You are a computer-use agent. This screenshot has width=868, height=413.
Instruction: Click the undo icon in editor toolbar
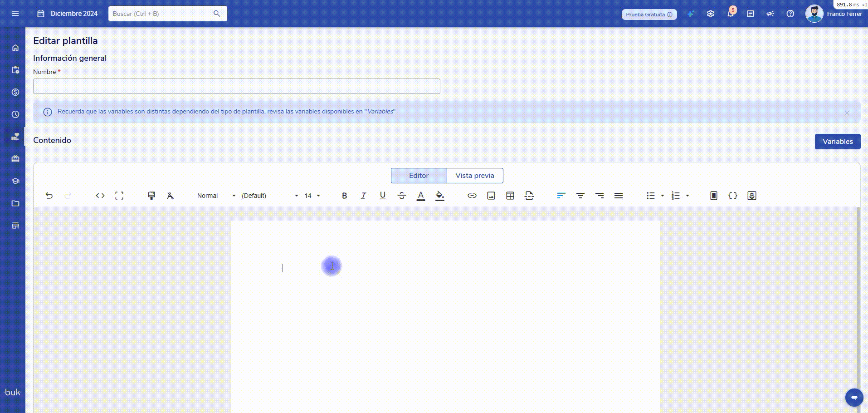click(49, 196)
